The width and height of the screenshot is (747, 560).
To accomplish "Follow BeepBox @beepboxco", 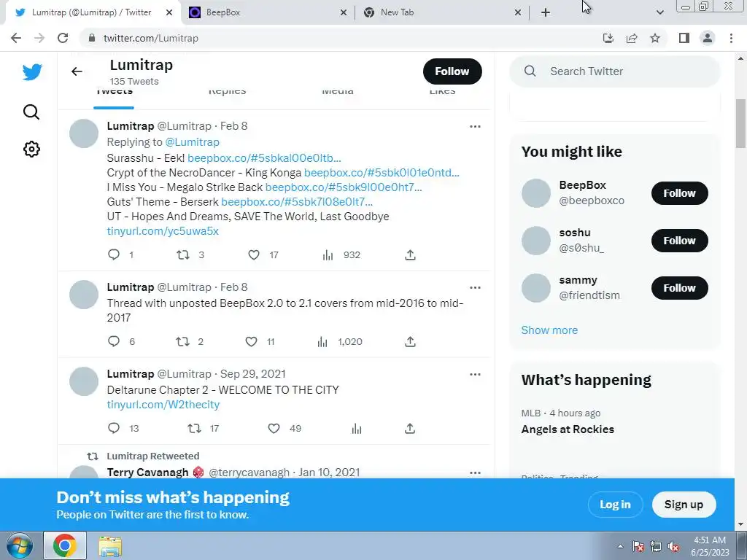I will point(679,193).
